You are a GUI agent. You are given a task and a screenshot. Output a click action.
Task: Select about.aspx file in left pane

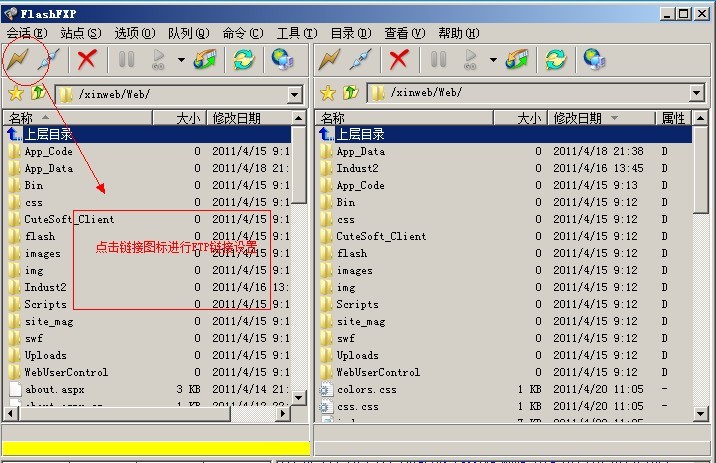147,389
